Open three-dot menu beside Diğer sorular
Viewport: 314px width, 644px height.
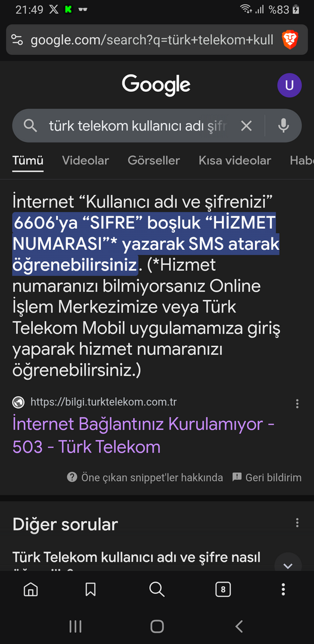click(297, 523)
